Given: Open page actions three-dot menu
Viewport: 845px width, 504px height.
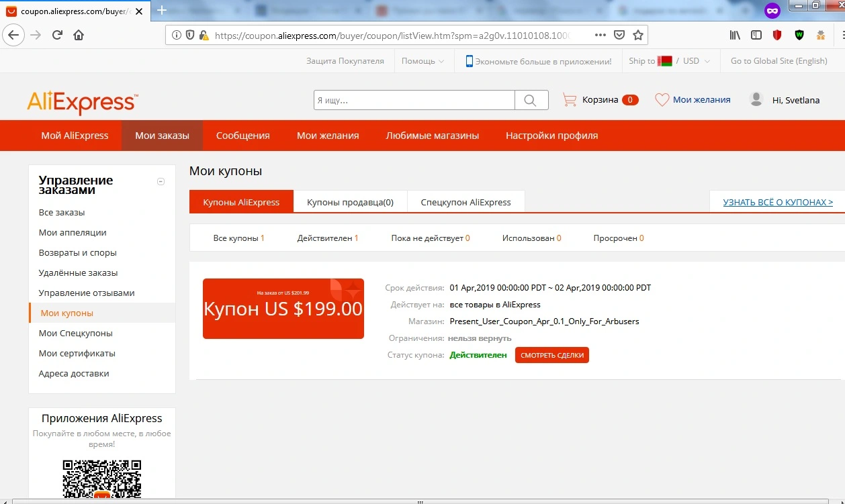Looking at the screenshot, I should (601, 36).
